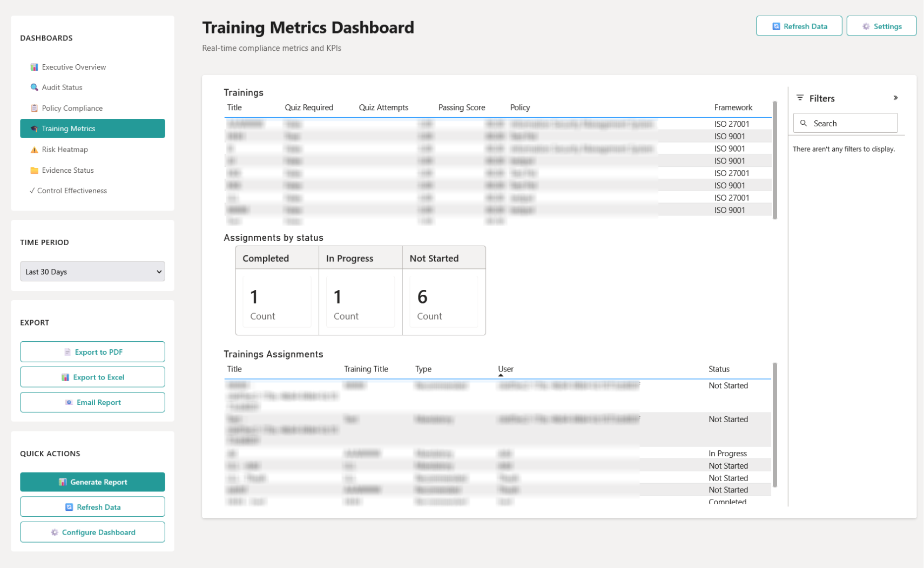
Task: Click the Audit Status magnifier icon
Action: 34,87
